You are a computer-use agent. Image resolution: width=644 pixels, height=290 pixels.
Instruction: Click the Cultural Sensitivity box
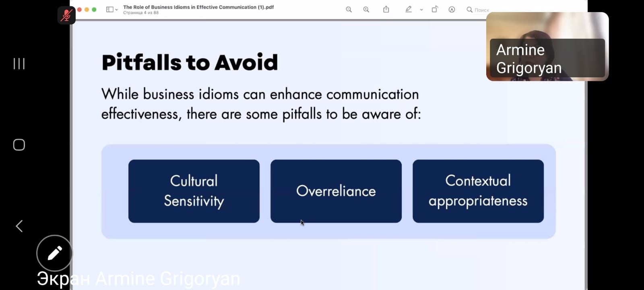coord(194,191)
